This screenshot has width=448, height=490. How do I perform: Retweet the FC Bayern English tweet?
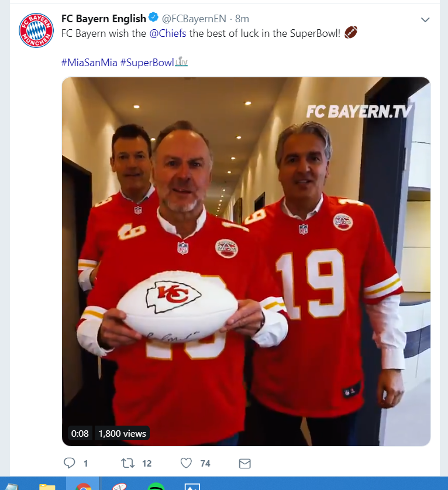pos(127,463)
